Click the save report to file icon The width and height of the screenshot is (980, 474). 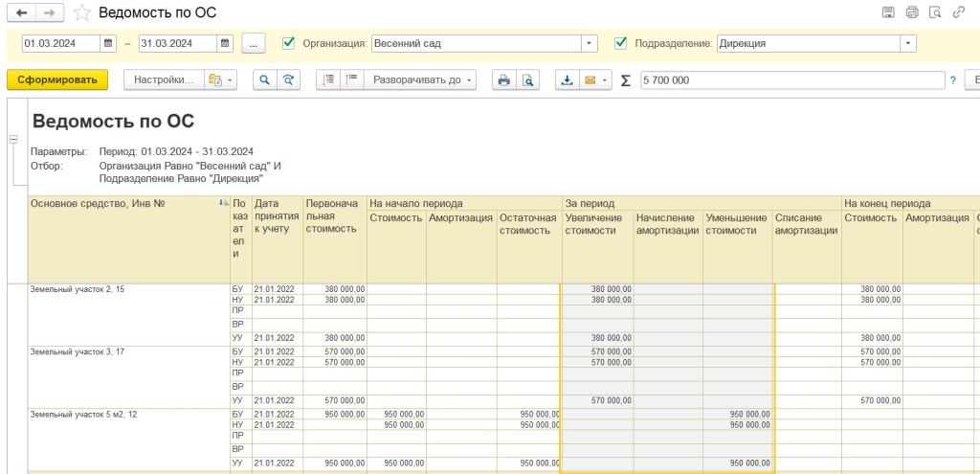coord(567,80)
